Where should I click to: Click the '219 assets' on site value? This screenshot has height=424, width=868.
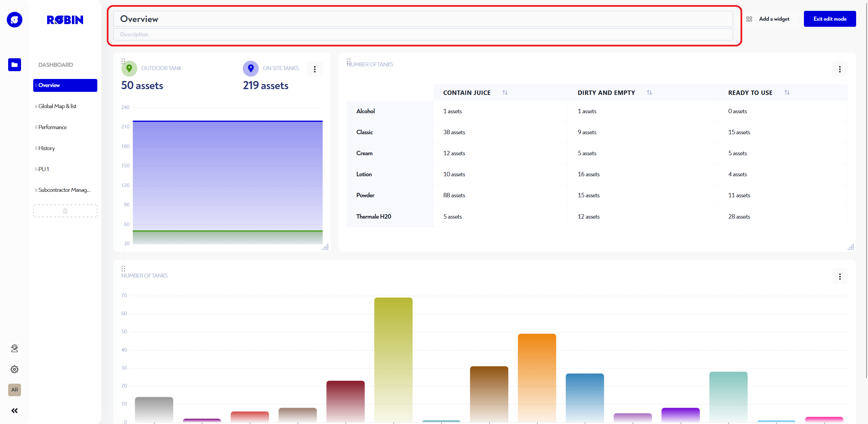265,85
